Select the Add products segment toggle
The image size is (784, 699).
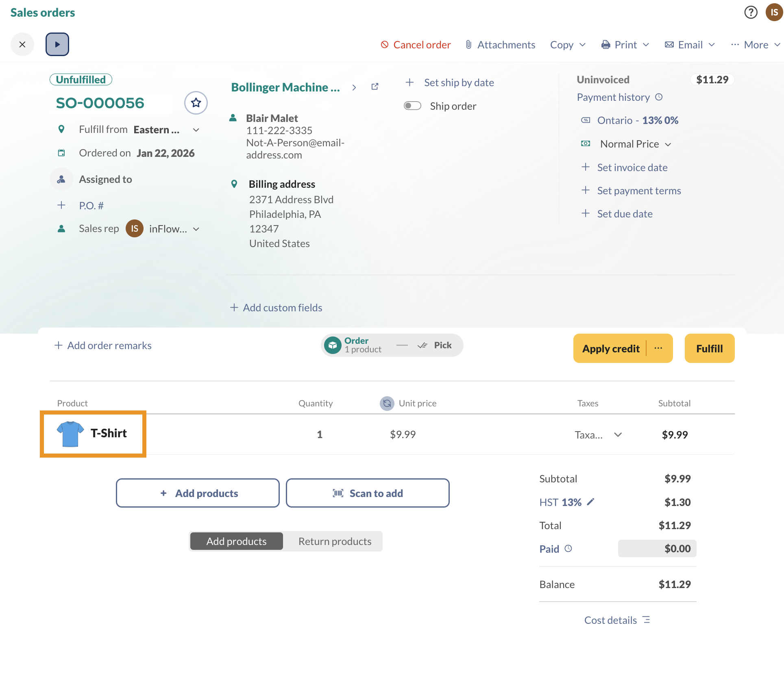236,541
